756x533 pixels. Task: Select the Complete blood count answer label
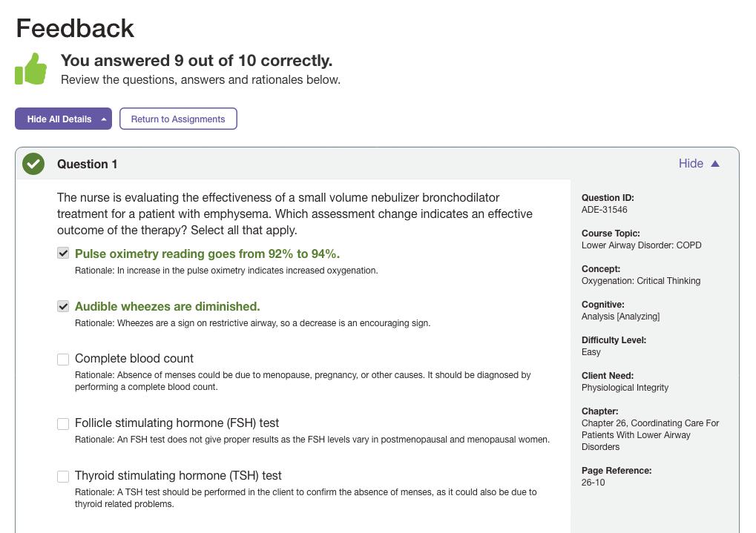(x=134, y=359)
